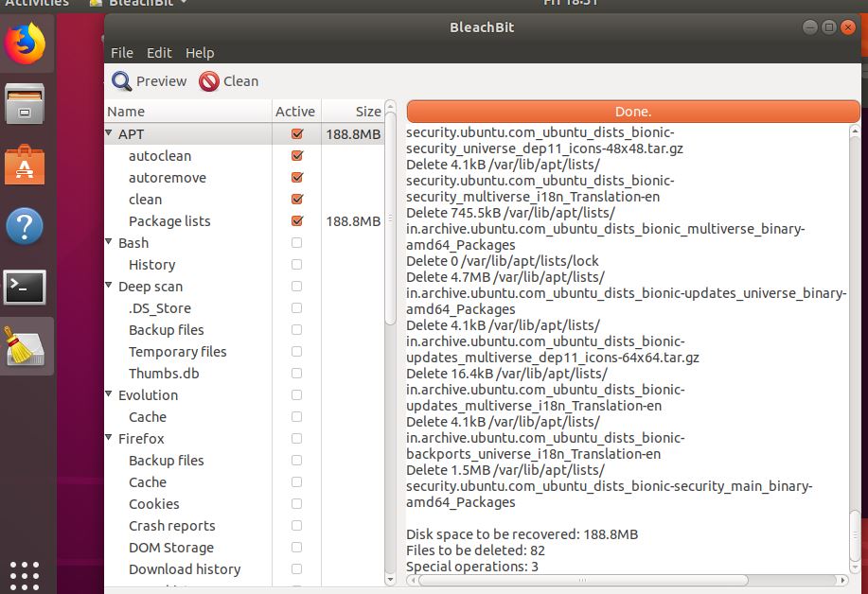Click the log pane scroll-up arrow
868x594 pixels.
[855, 131]
